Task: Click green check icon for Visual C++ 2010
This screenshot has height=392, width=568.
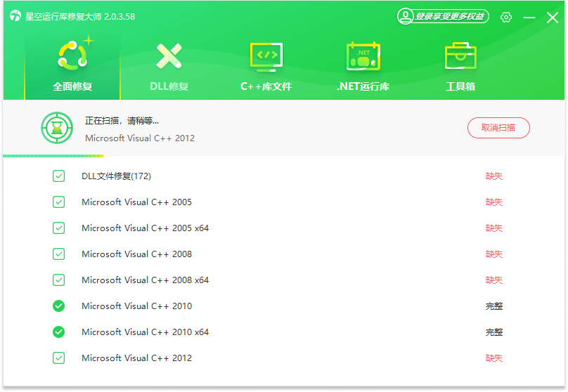Action: point(58,306)
